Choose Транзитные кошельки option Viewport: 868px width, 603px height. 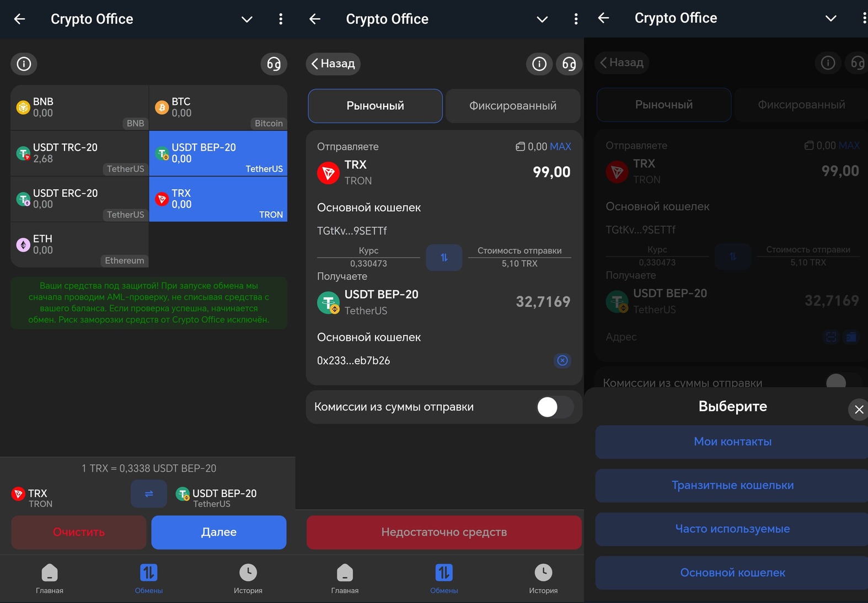[x=732, y=485]
